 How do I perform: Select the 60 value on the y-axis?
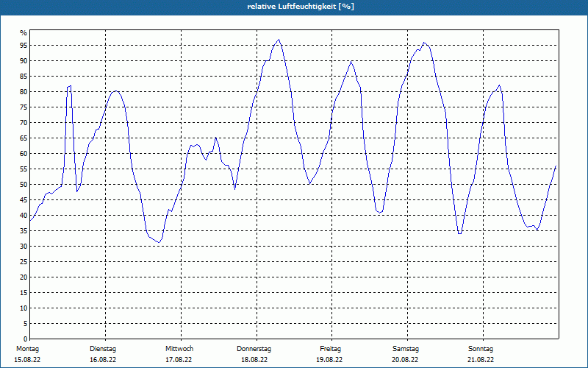24,154
